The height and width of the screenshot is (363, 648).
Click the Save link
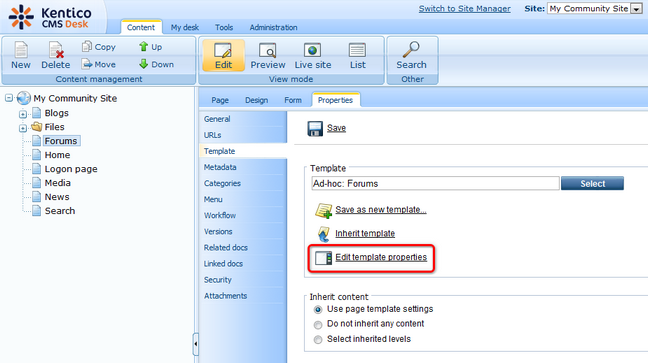pyautogui.click(x=336, y=128)
